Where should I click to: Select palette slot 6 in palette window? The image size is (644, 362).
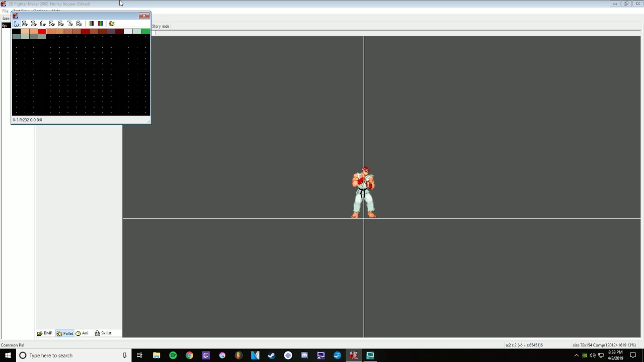[61, 24]
